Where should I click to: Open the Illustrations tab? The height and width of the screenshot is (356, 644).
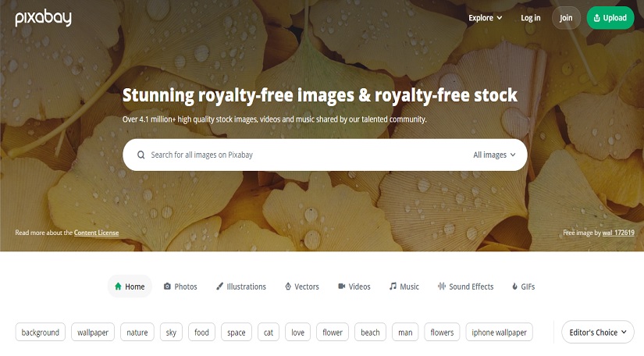pos(241,287)
